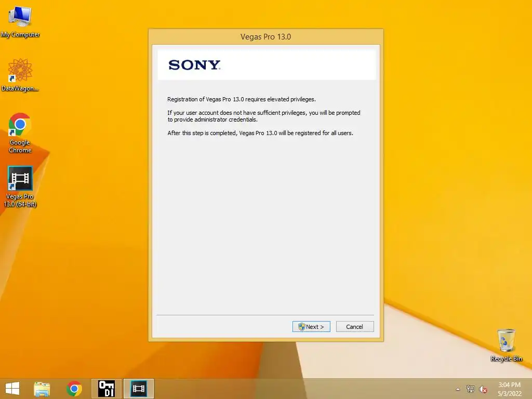Click Next to continue Vegas Pro registration
The height and width of the screenshot is (399, 532).
[x=311, y=327]
